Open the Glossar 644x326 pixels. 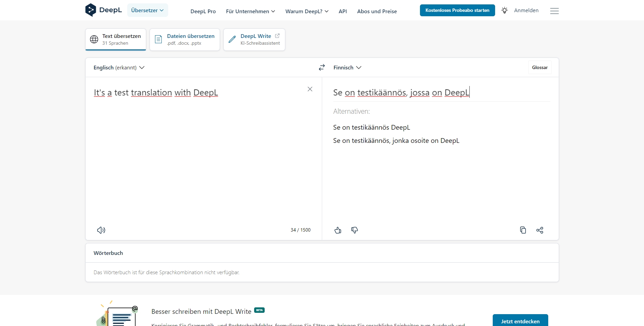(x=540, y=67)
